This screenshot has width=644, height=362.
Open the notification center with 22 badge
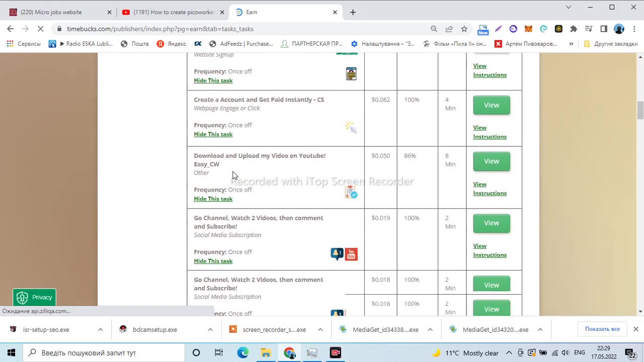click(630, 353)
